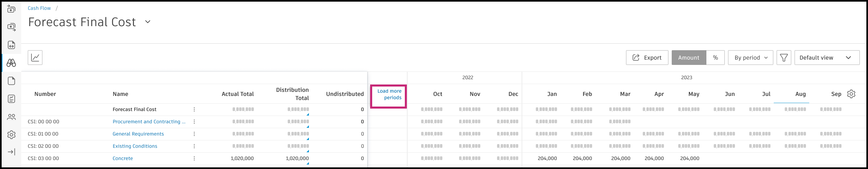Expand sidebar using the arrow icon
868x169 pixels.
point(11,152)
